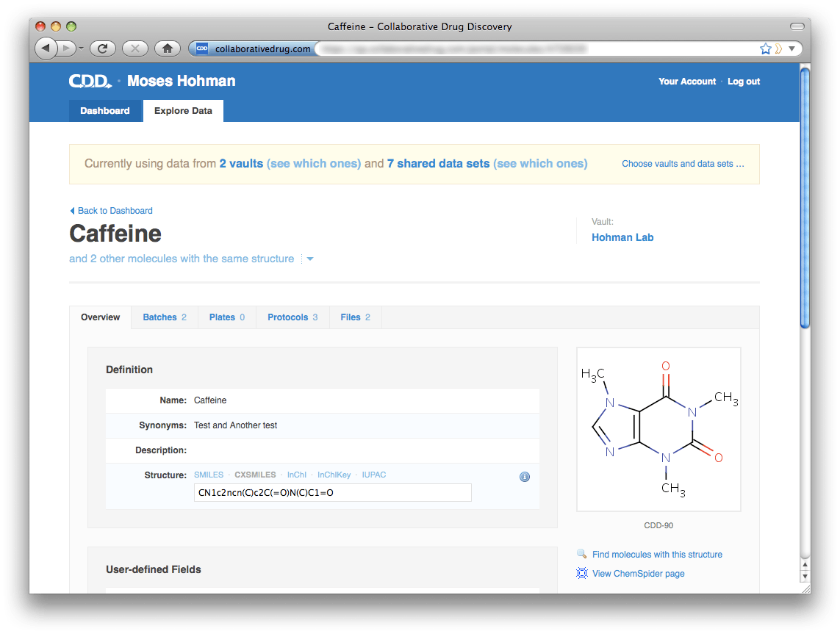Screen dimensions: 840x634
Task: View the Files 2 tab
Action: click(355, 317)
